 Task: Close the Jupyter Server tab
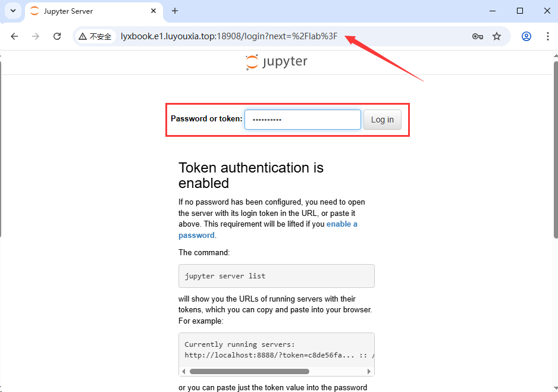click(153, 11)
